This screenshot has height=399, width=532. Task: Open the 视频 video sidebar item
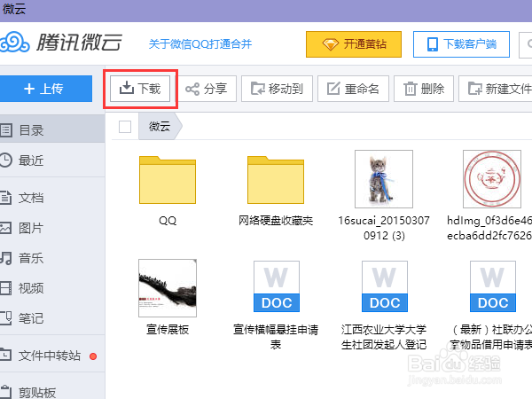(52, 288)
